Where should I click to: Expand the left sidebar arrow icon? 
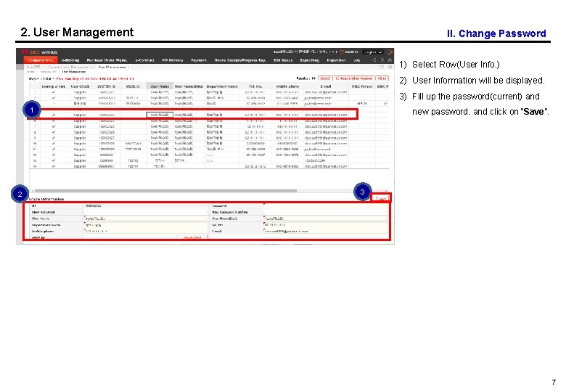[x=20, y=67]
